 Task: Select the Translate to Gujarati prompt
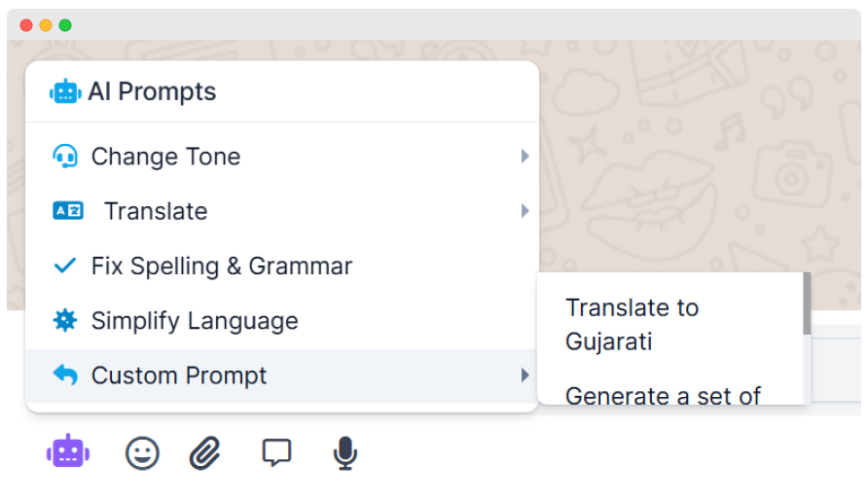(x=633, y=324)
